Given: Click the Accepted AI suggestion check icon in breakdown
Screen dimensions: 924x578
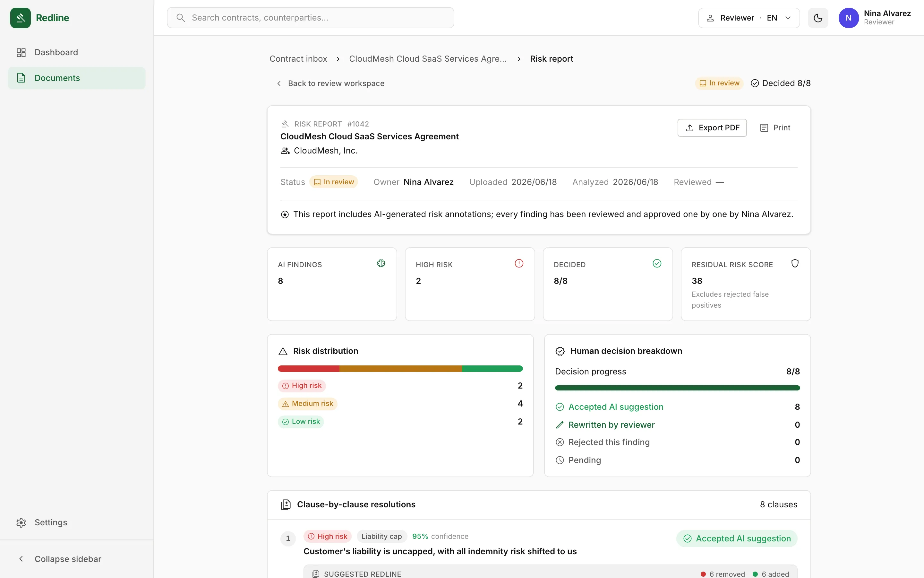Looking at the screenshot, I should click(x=560, y=407).
